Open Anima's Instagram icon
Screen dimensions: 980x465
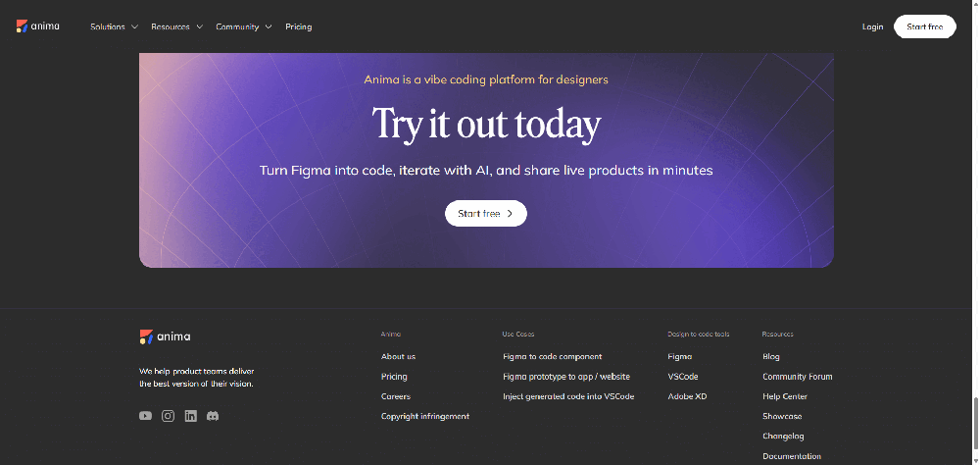(x=169, y=416)
